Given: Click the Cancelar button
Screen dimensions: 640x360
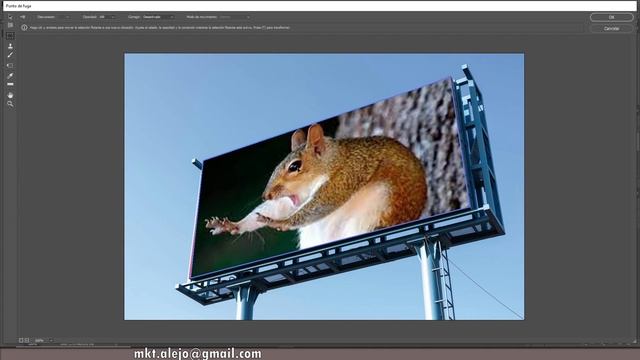Looking at the screenshot, I should (611, 29).
